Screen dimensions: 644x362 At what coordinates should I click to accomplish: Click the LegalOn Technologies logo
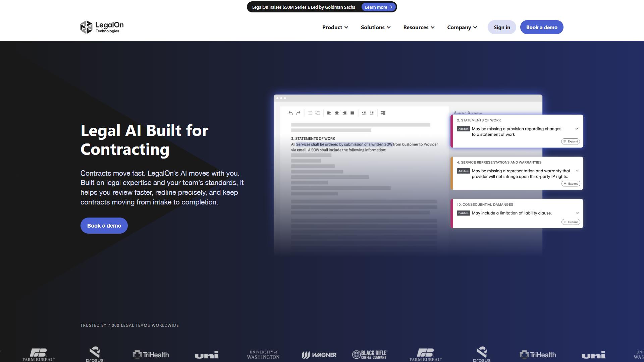(102, 27)
